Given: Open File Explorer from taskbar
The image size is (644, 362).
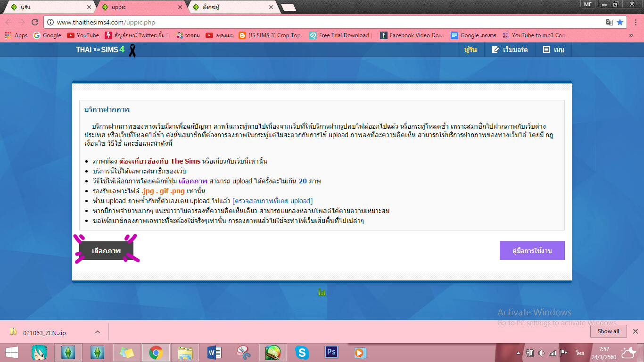Looking at the screenshot, I should tap(185, 352).
